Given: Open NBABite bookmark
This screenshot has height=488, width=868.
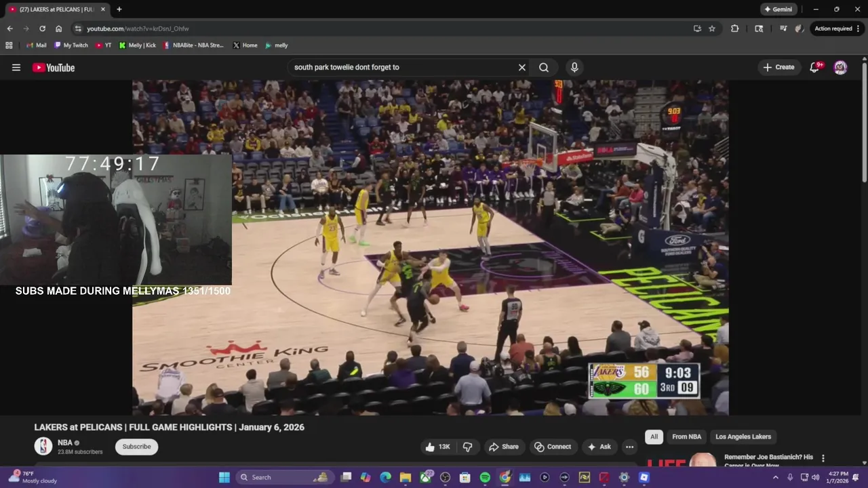Looking at the screenshot, I should click(x=193, y=45).
